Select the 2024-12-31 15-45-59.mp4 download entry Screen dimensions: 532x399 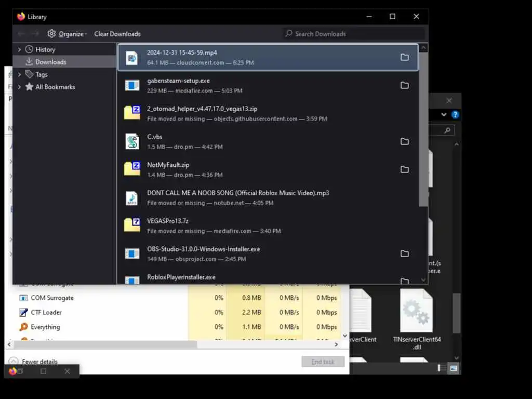pos(268,57)
